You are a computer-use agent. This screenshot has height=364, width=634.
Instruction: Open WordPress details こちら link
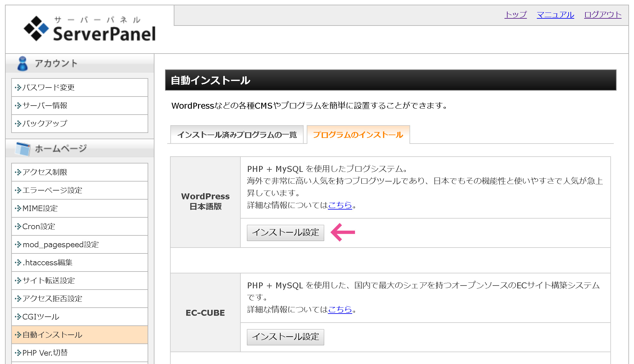[340, 205]
